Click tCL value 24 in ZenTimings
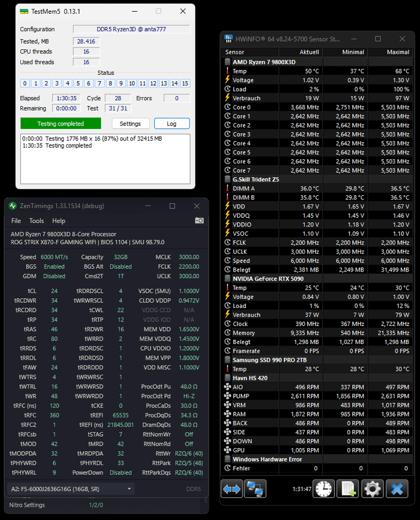 point(54,291)
